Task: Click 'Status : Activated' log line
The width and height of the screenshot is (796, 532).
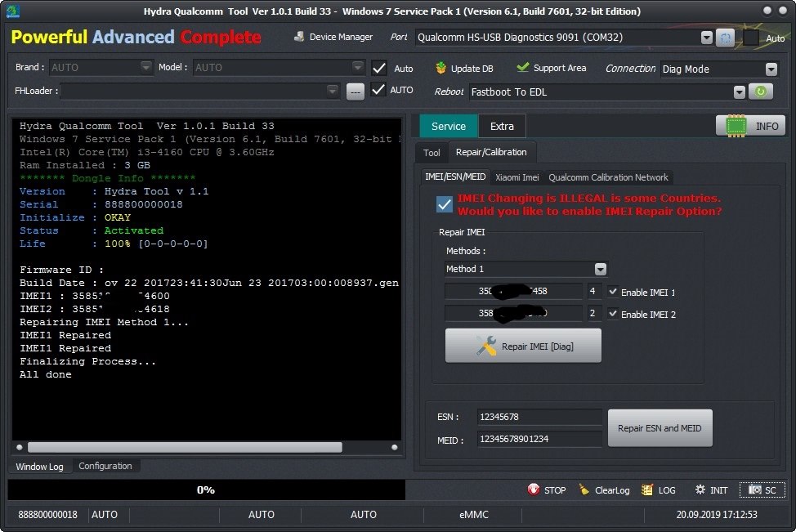Action: point(92,230)
